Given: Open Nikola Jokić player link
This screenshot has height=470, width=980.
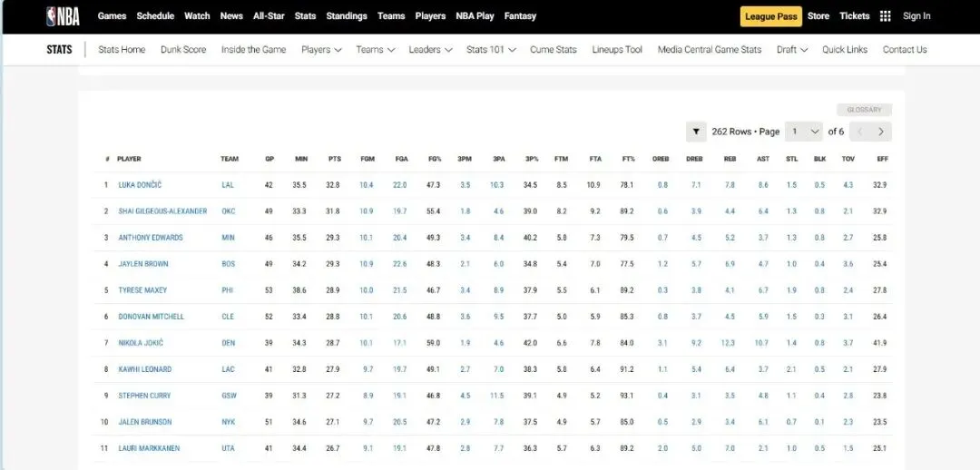Looking at the screenshot, I should pyautogui.click(x=141, y=343).
